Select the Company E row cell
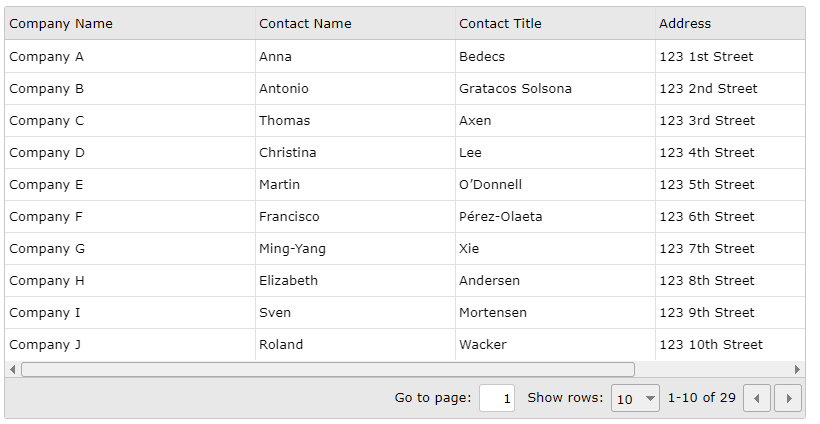 pyautogui.click(x=130, y=185)
